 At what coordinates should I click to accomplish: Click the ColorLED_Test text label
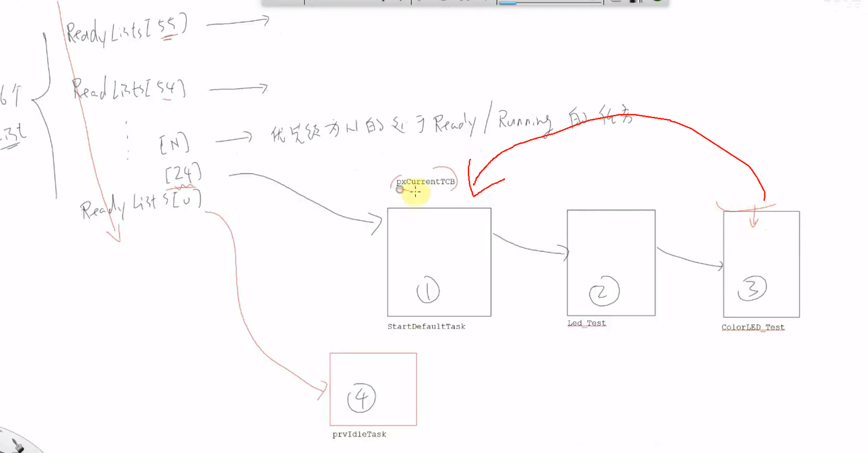(753, 327)
